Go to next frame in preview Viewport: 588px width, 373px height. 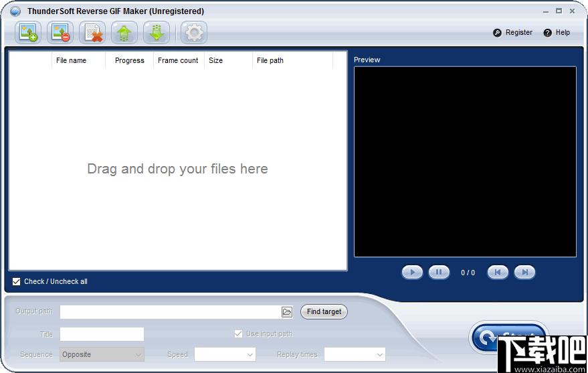pos(524,273)
